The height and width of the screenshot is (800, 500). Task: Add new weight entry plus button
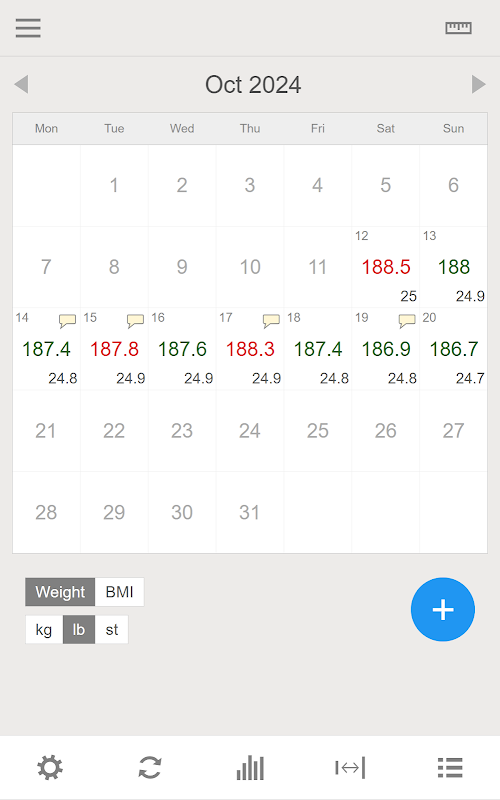443,609
